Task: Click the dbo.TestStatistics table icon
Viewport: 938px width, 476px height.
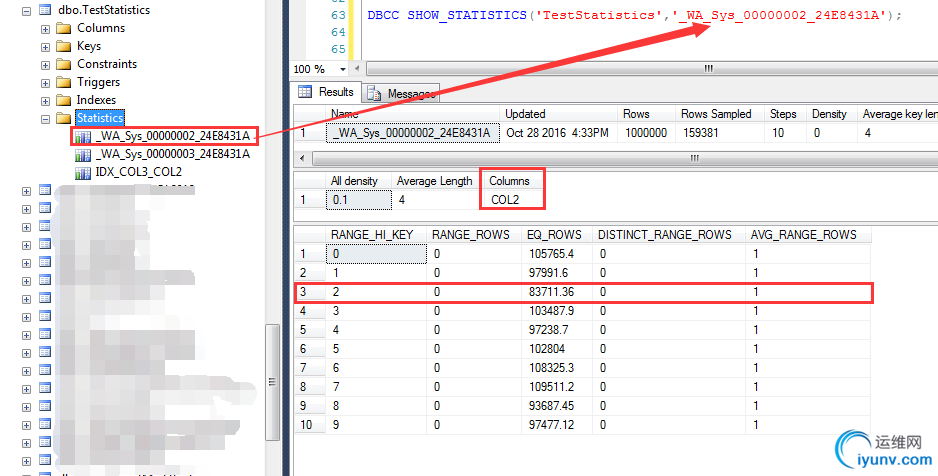Action: pyautogui.click(x=45, y=10)
